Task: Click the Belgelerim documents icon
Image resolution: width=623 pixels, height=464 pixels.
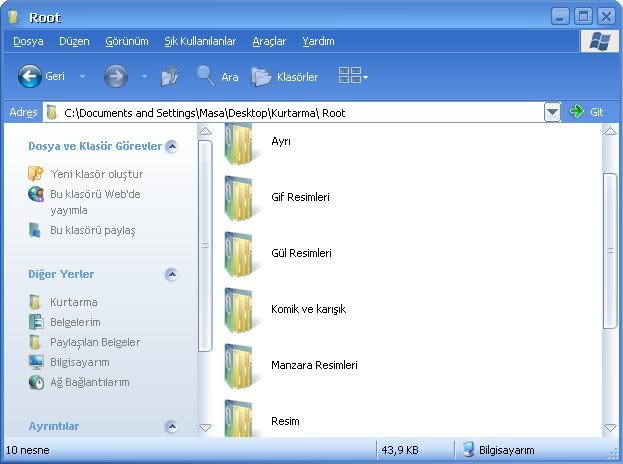Action: click(36, 322)
